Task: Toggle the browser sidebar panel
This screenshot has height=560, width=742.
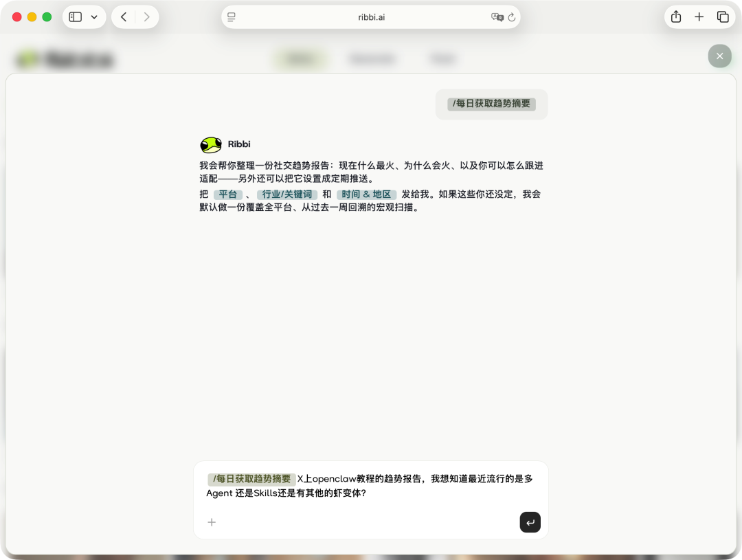Action: [74, 16]
